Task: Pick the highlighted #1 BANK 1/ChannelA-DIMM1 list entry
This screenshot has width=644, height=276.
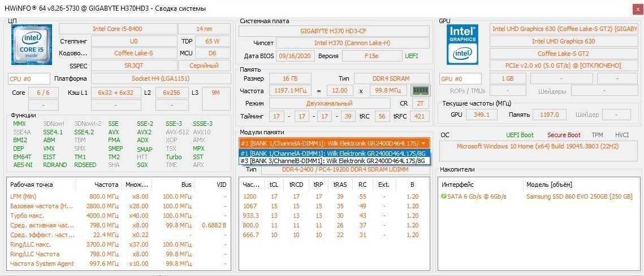Action: click(x=334, y=154)
